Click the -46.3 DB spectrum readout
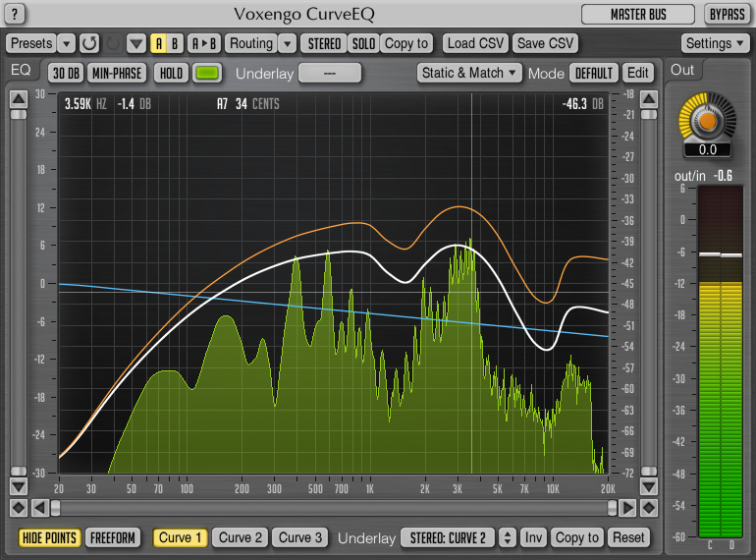Image resolution: width=756 pixels, height=560 pixels. tap(582, 104)
